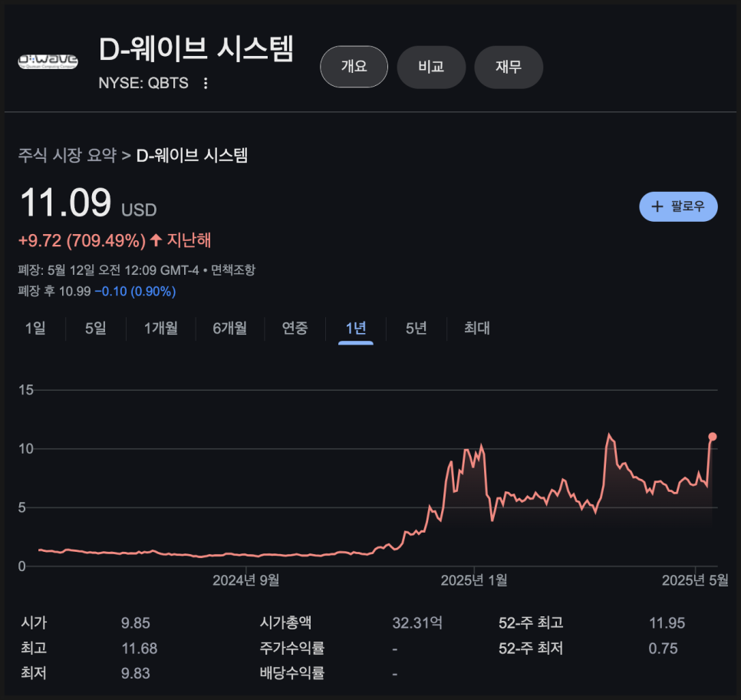Click the +9.72 (709.49%) change text

coord(82,241)
